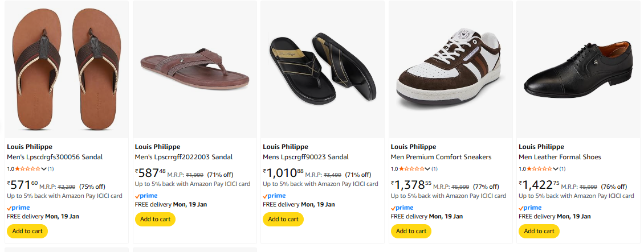Add Lpscrrgff2022003 Sandal to cart
The image size is (644, 252).
point(155,219)
